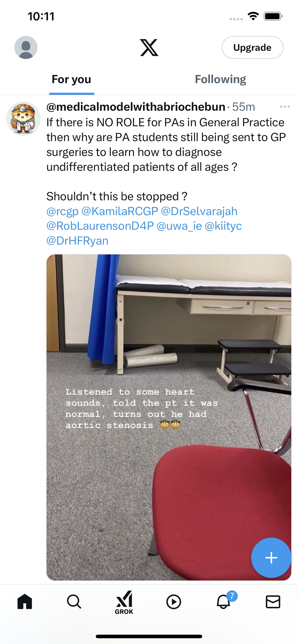The image size is (298, 644).
Task: Launch the Grok assistant
Action: pos(124,603)
